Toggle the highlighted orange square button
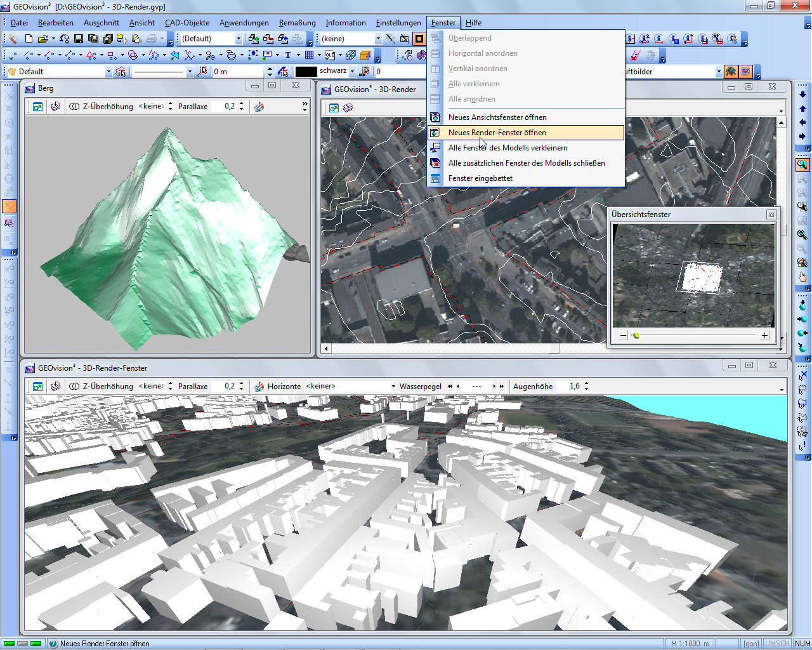The image size is (812, 650). (x=419, y=39)
